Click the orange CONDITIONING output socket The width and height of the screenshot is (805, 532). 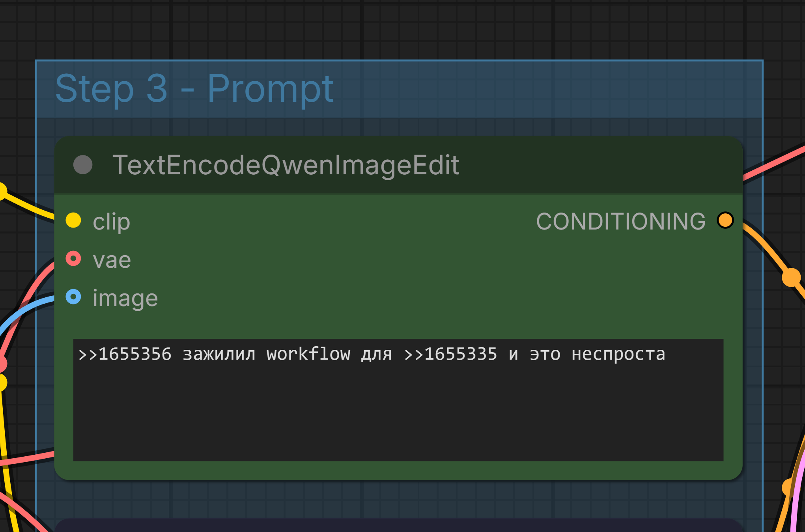tap(725, 220)
